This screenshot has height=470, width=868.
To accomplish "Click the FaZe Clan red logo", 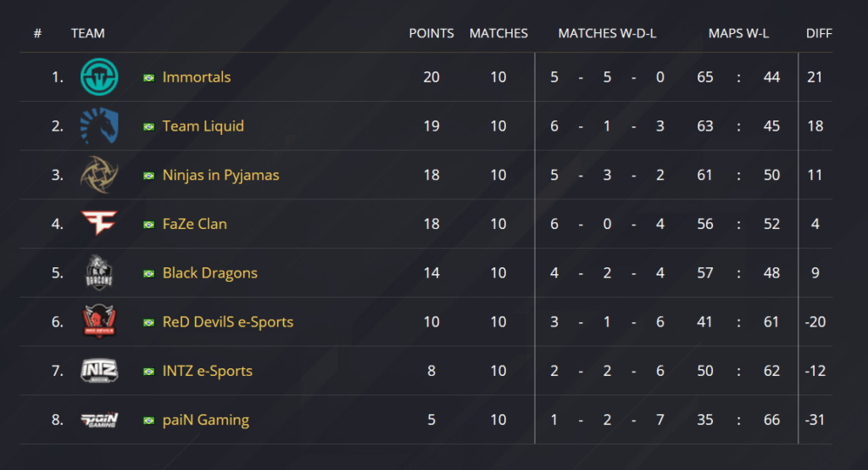I will 99,224.
